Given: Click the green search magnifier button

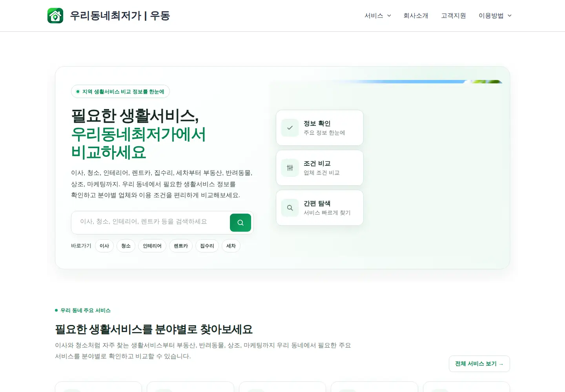Looking at the screenshot, I should pos(241,223).
